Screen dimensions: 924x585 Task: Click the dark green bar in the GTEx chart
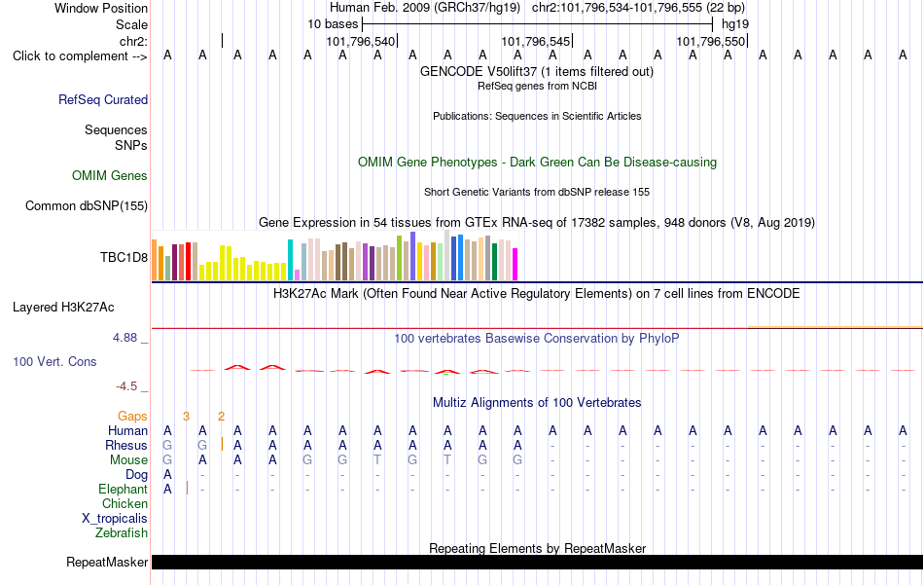coord(494,262)
